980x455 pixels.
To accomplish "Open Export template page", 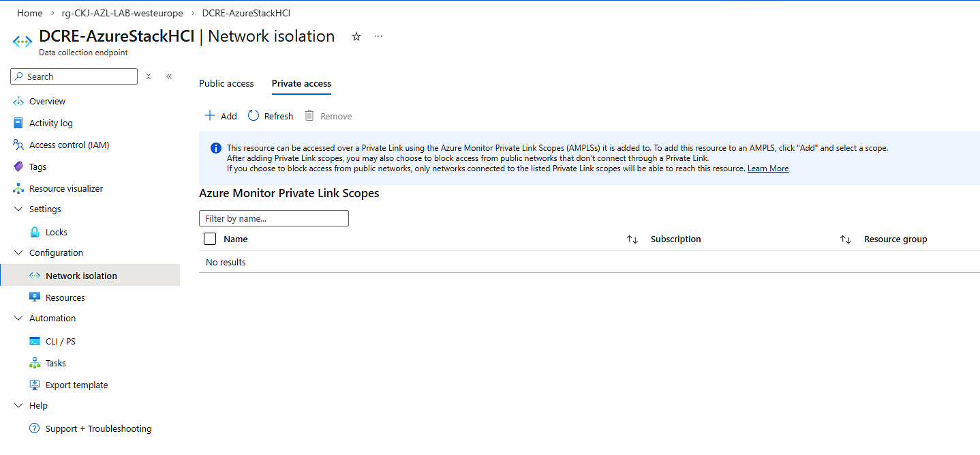I will coord(76,385).
